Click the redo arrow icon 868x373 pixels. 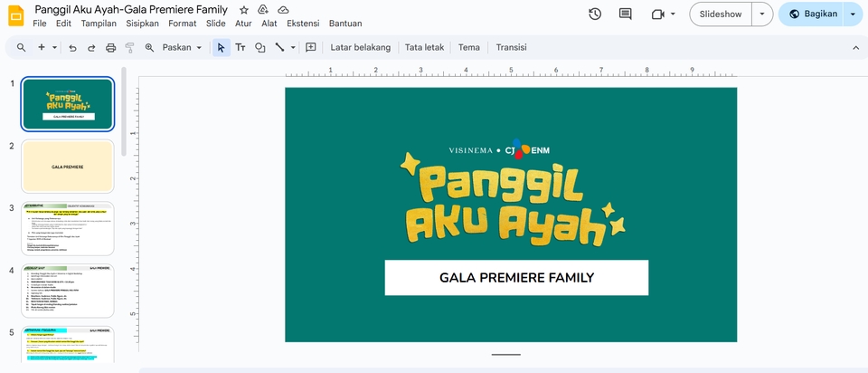coord(91,47)
